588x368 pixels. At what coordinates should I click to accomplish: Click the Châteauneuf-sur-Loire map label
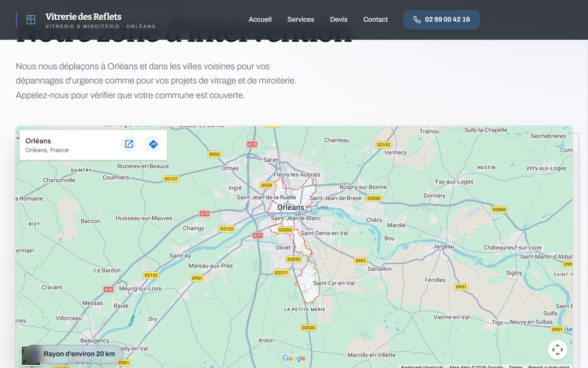(x=513, y=248)
